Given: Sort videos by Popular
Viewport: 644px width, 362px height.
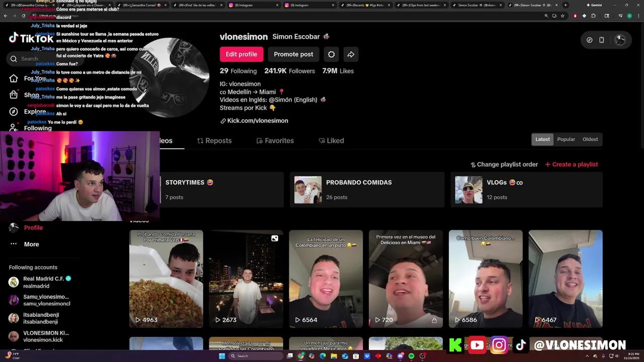Looking at the screenshot, I should point(566,139).
